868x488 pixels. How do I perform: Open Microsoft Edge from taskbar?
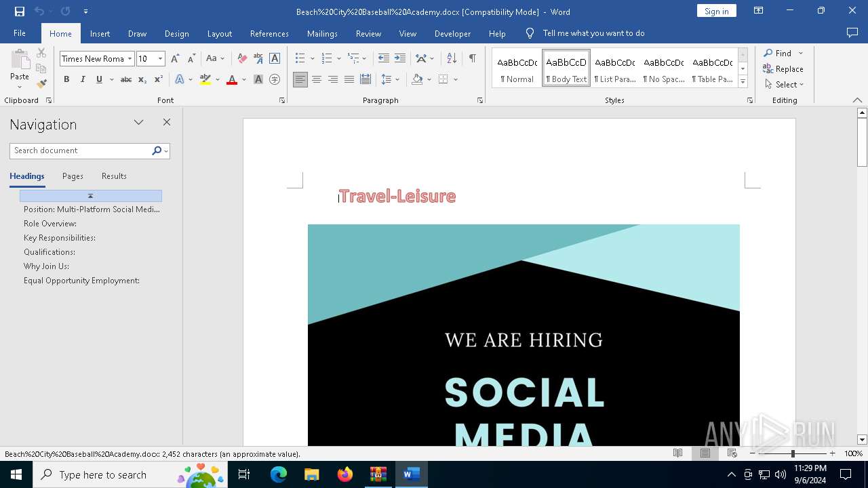tap(279, 474)
